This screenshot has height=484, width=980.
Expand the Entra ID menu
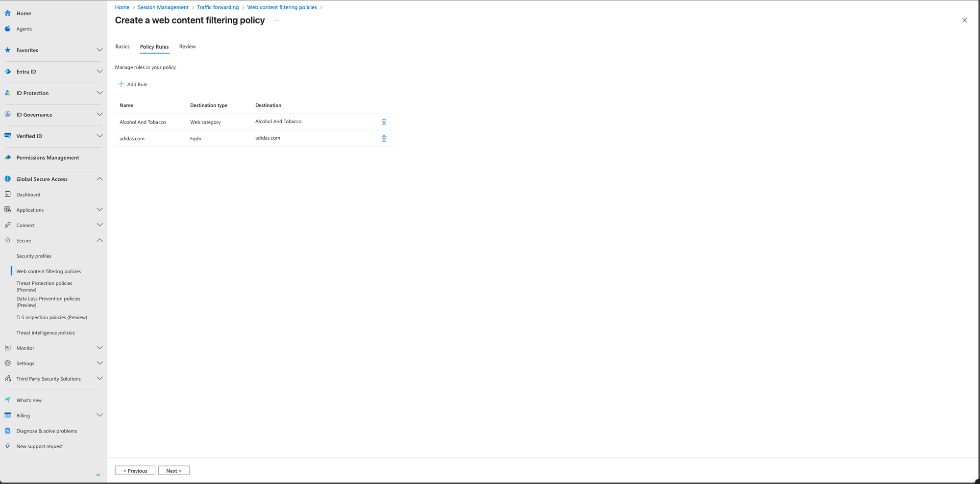tap(99, 72)
